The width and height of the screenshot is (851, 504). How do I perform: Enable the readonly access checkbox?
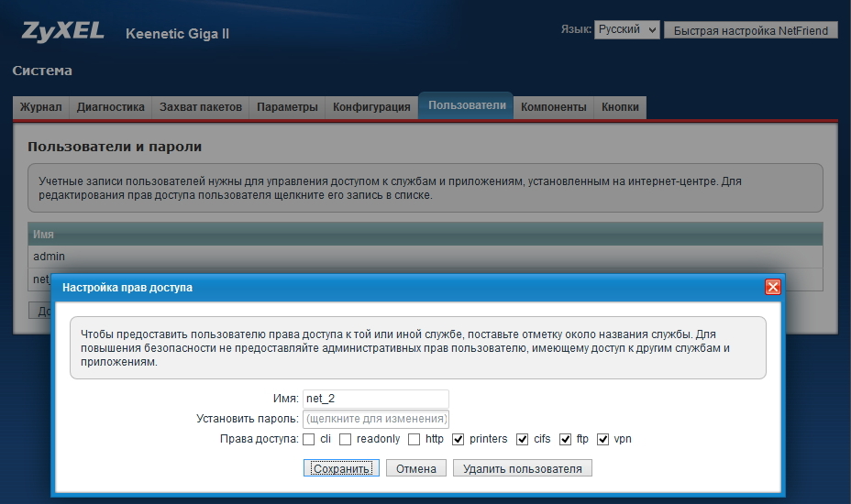click(x=346, y=440)
